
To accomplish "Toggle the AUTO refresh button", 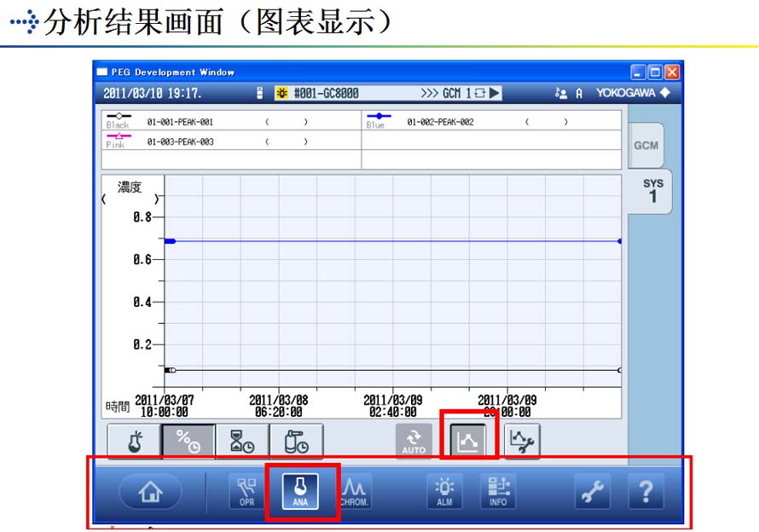I will click(414, 441).
